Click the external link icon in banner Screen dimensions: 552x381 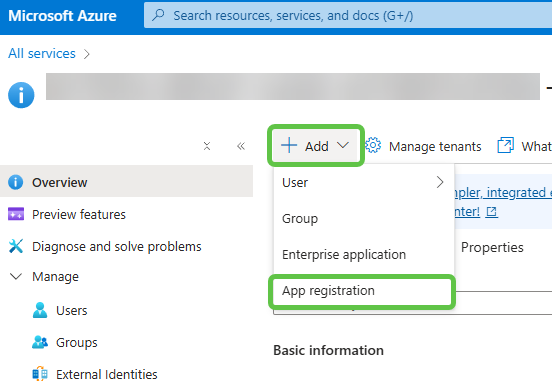(491, 212)
